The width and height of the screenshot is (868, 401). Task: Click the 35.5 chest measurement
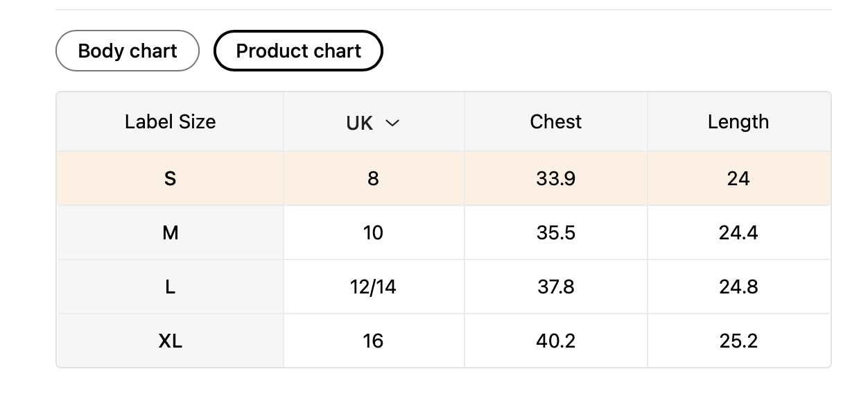coord(555,232)
